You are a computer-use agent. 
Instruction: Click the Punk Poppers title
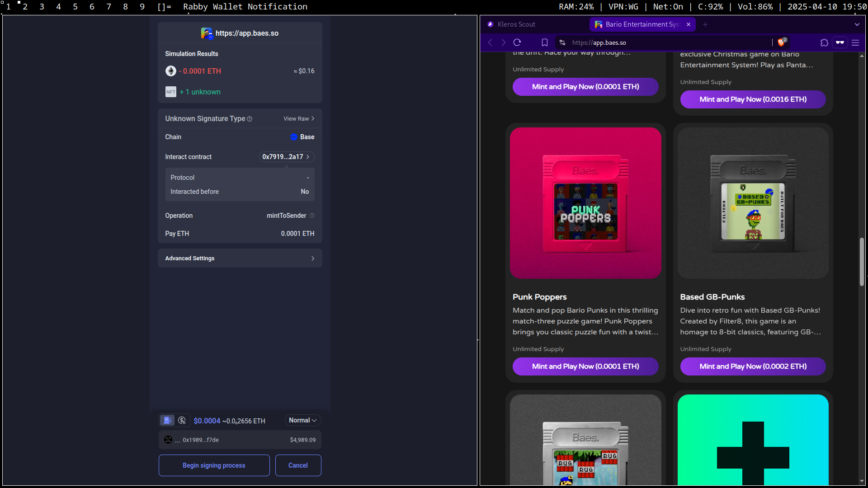tap(539, 297)
